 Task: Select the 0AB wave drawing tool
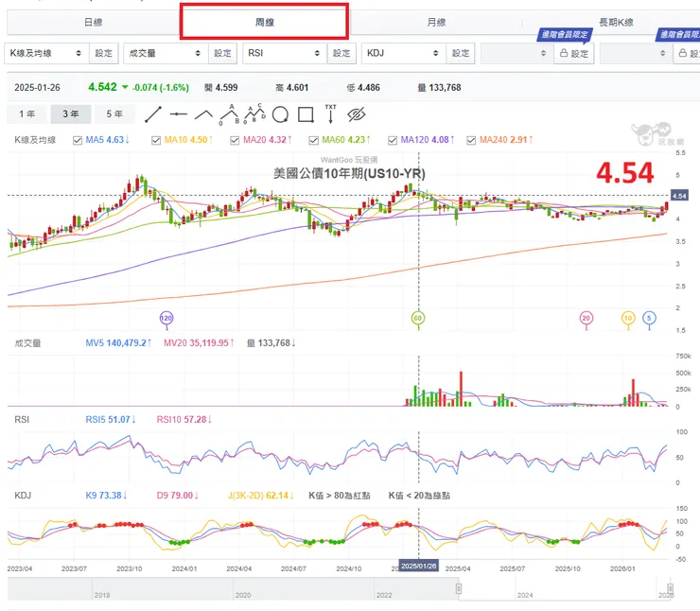pyautogui.click(x=230, y=114)
